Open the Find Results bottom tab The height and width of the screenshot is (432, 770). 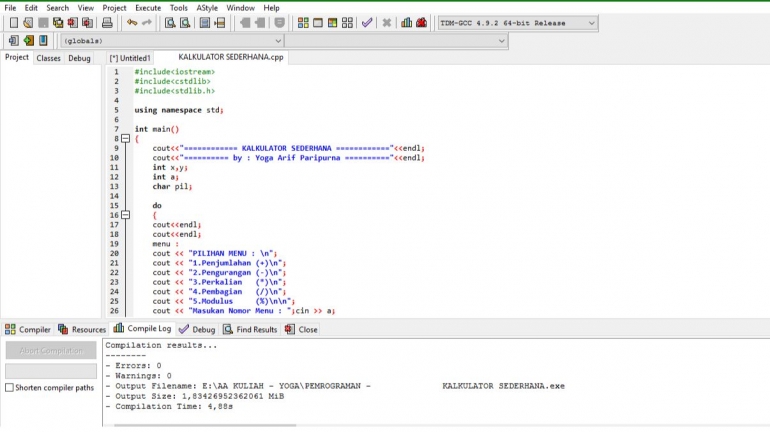click(250, 329)
